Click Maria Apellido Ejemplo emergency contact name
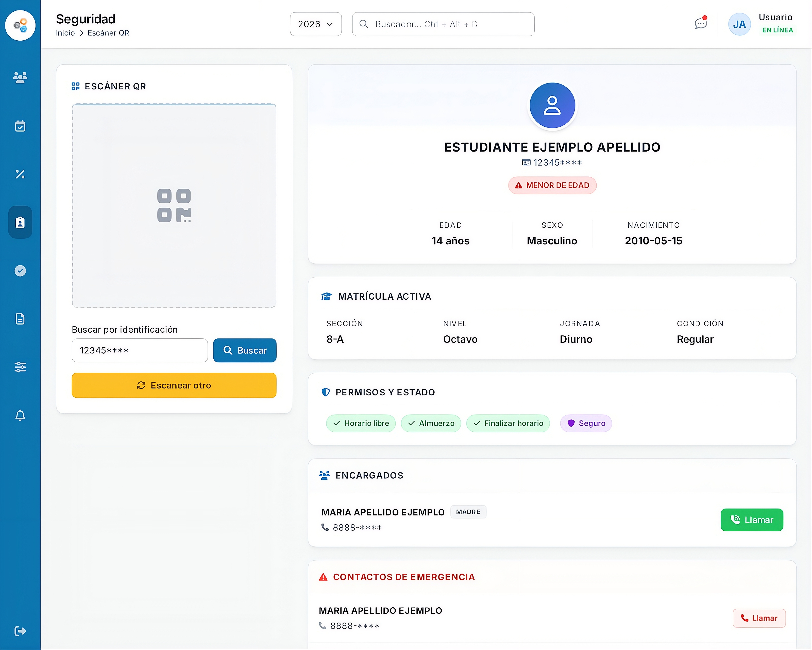Screen dimensions: 812x650 [x=380, y=610]
